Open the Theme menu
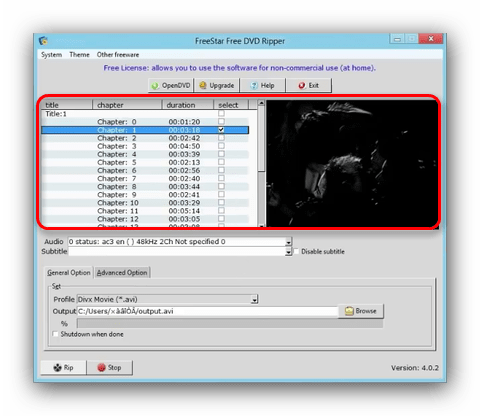480x416 pixels. pyautogui.click(x=79, y=55)
